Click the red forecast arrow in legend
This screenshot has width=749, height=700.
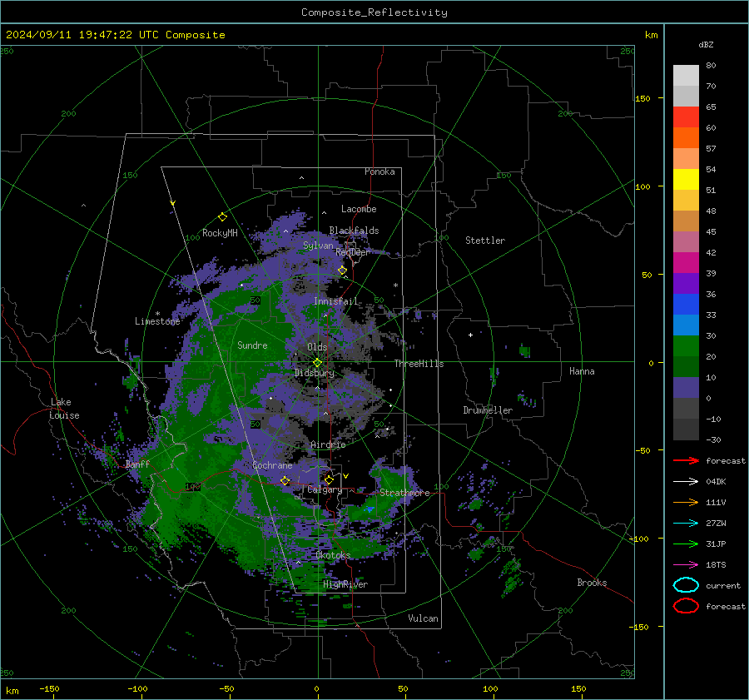686,460
